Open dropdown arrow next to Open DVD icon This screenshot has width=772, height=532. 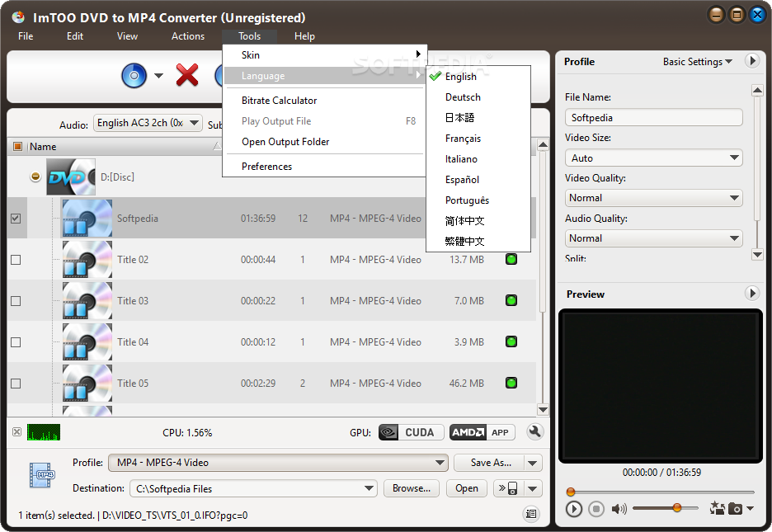click(x=158, y=76)
